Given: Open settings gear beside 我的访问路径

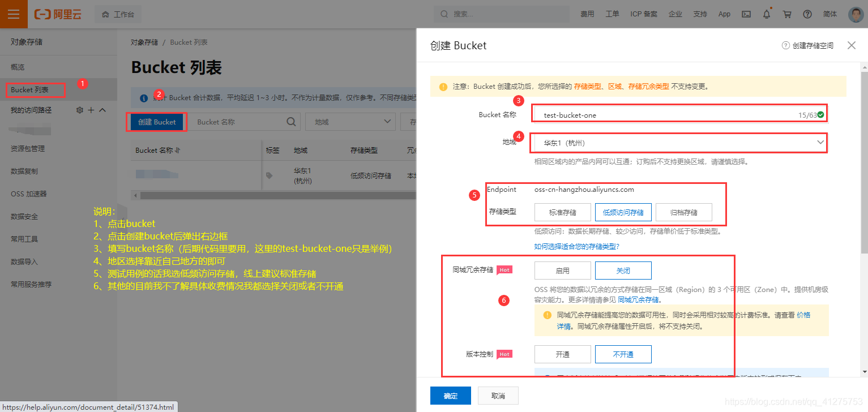Looking at the screenshot, I should 80,110.
